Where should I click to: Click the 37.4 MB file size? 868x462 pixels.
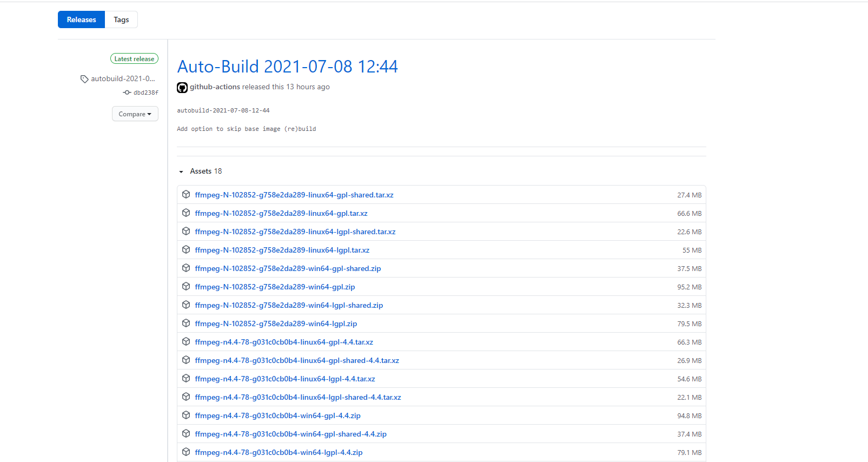click(690, 434)
